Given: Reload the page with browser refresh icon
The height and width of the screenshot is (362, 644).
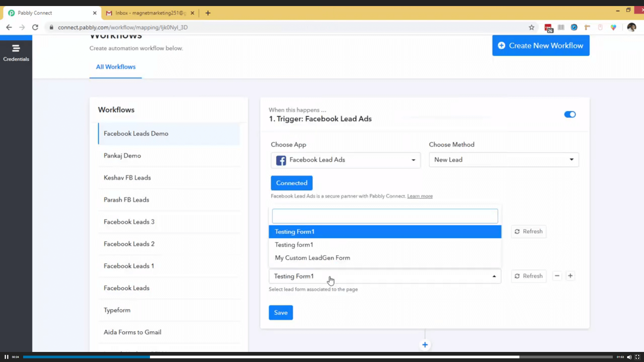Looking at the screenshot, I should click(35, 27).
